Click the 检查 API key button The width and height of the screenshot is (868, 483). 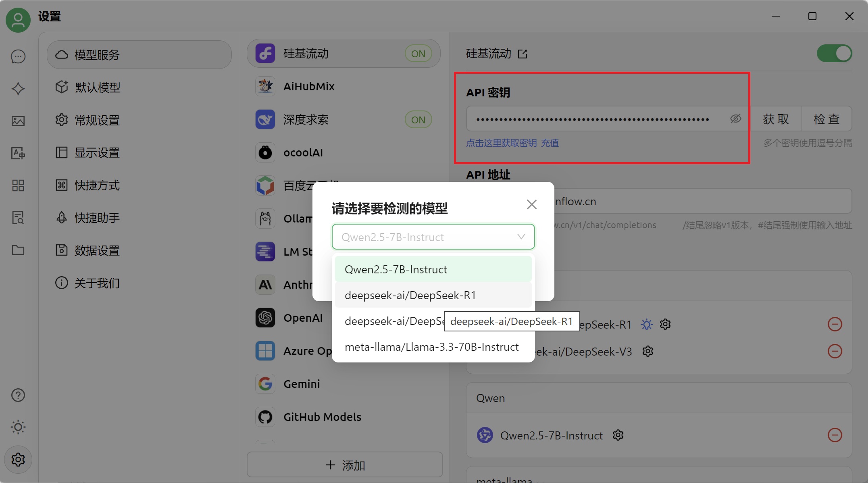[826, 119]
